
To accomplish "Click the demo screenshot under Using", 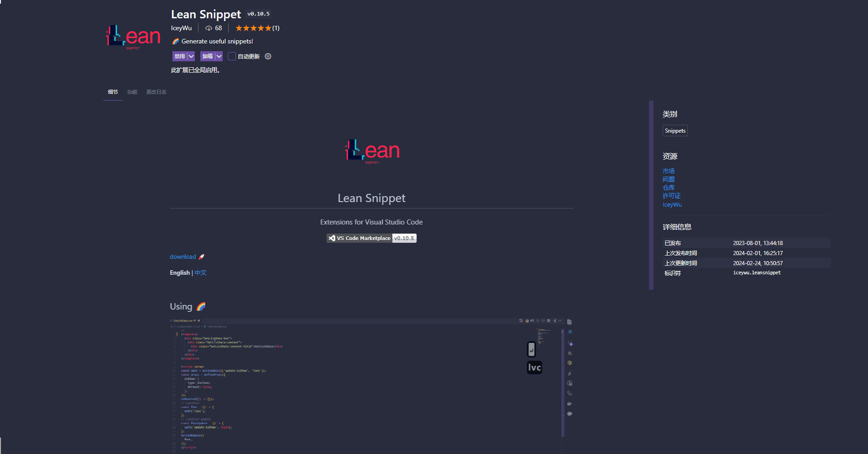I will click(371, 386).
